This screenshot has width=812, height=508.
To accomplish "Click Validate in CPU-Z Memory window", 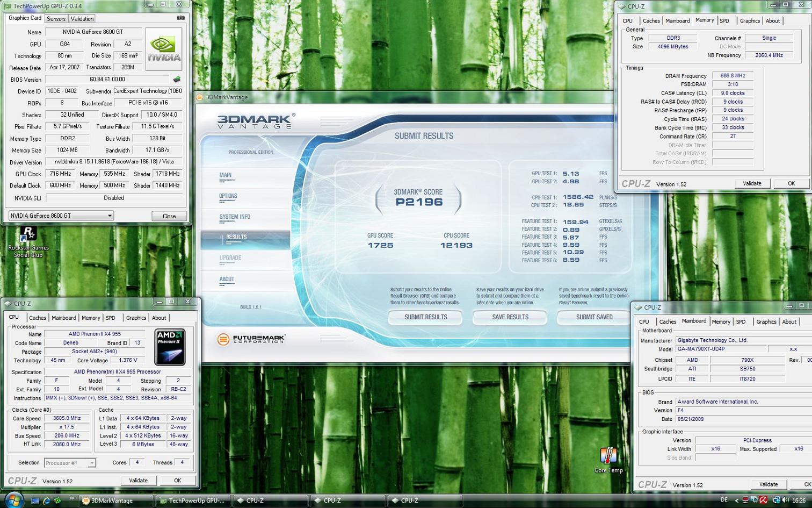I will pyautogui.click(x=752, y=183).
